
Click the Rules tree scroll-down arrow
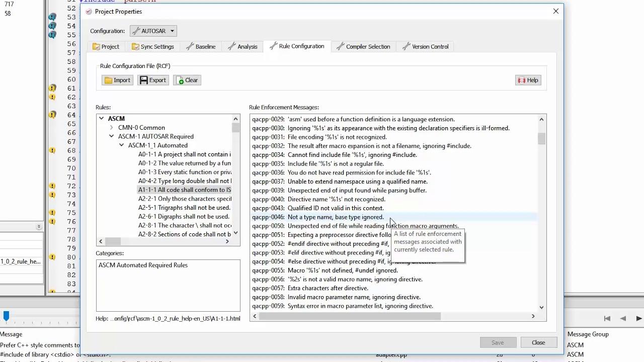(x=235, y=233)
